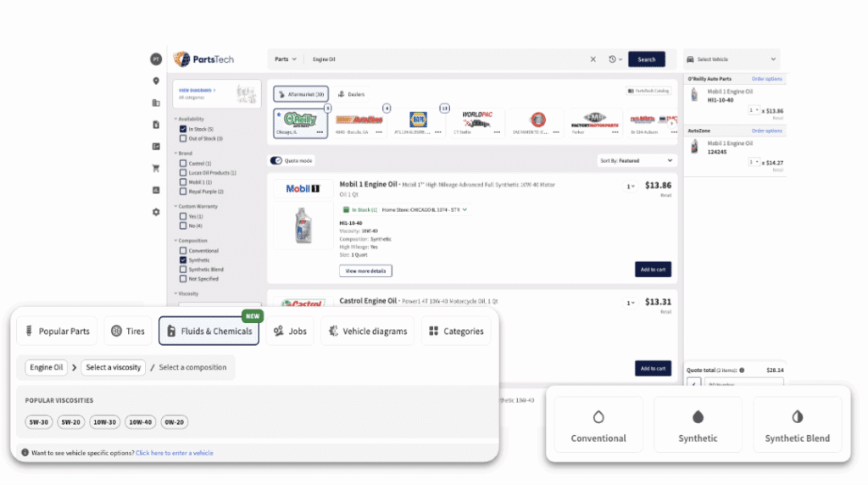
Task: Click the Engine Oil breadcrumb chip
Action: tap(46, 367)
